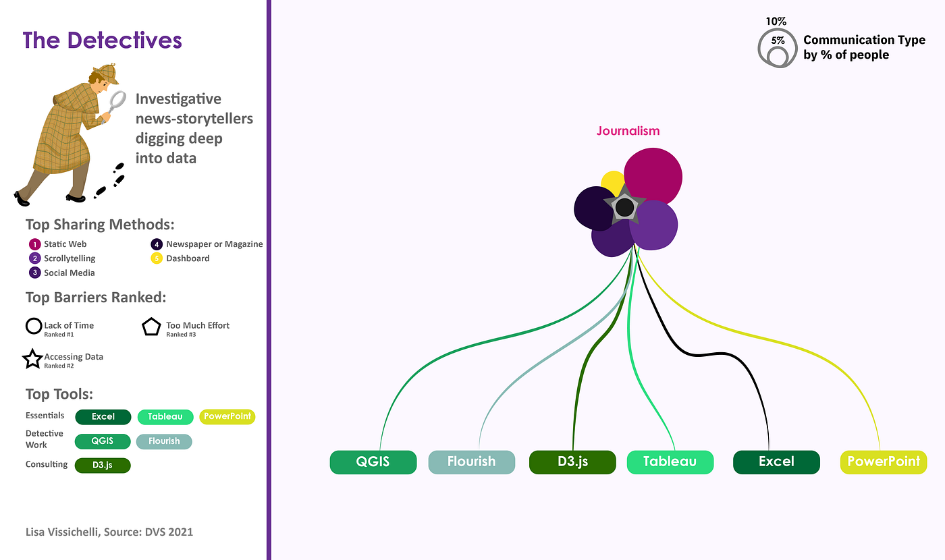Click the large Tableau node in the chart

(x=670, y=462)
